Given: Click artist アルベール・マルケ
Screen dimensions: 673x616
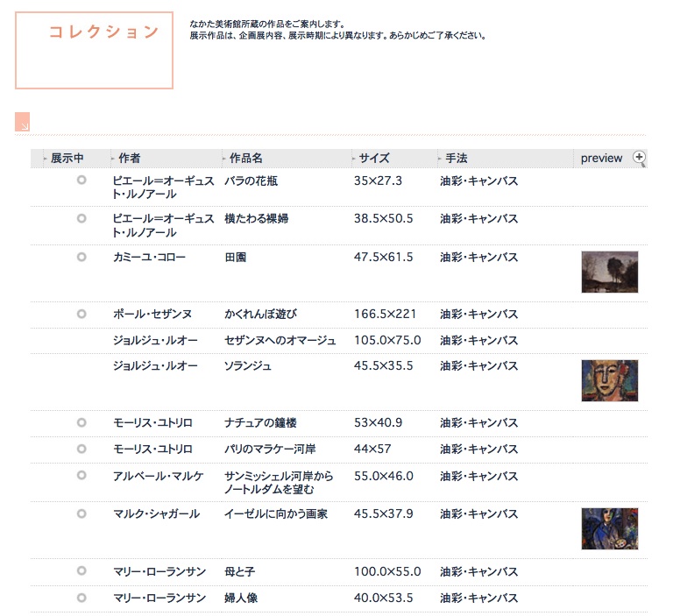Looking at the screenshot, I should point(158,476).
